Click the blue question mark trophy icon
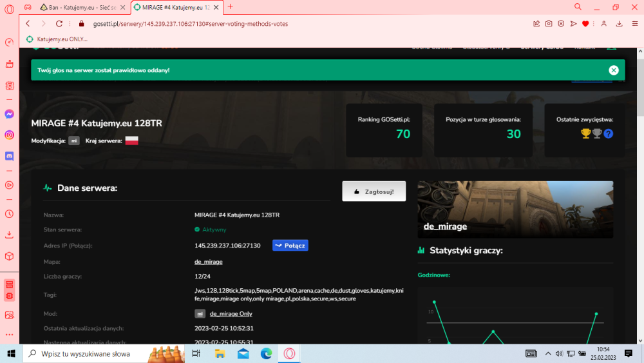Viewport: 644px width, 363px height. tap(609, 133)
